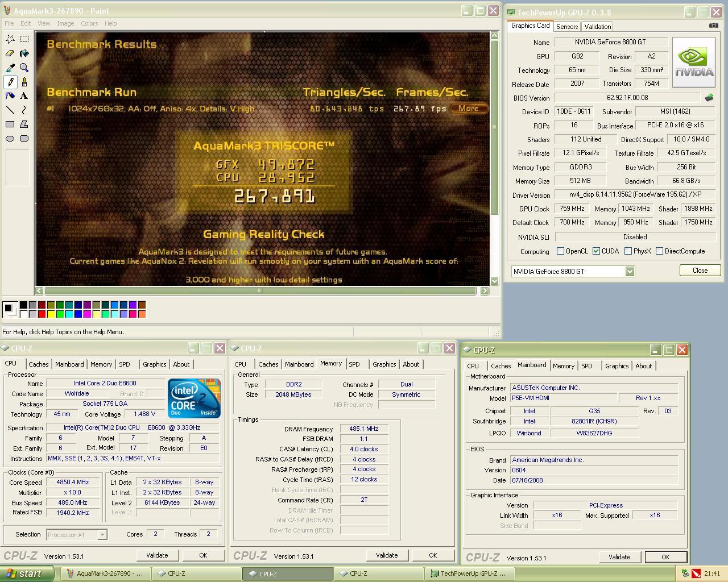Click Validate in the CPU-Z Memory window

coord(387,555)
